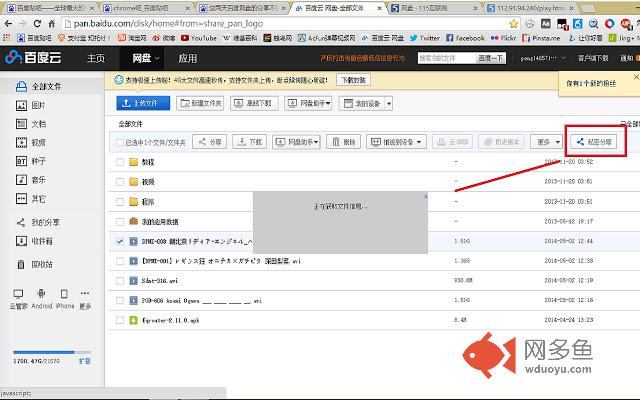Open the 更多 dropdown in selection toolbar
The height and width of the screenshot is (400, 640).
coord(547,142)
